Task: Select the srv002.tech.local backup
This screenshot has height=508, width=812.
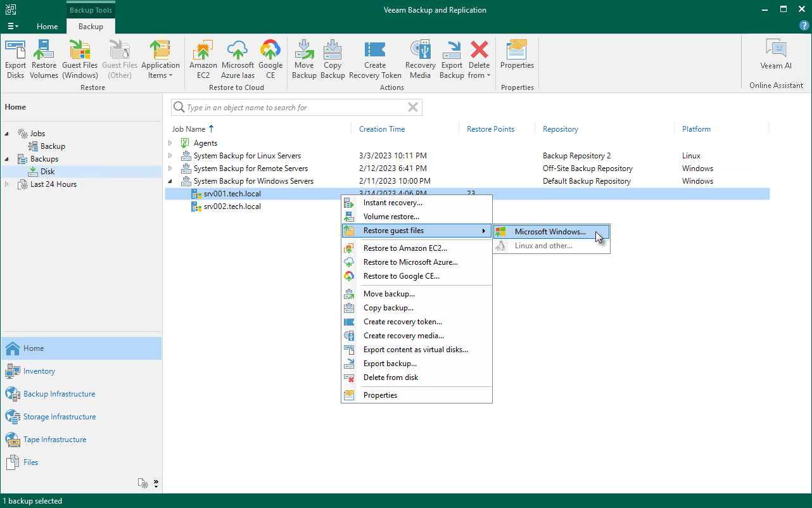Action: tap(232, 206)
